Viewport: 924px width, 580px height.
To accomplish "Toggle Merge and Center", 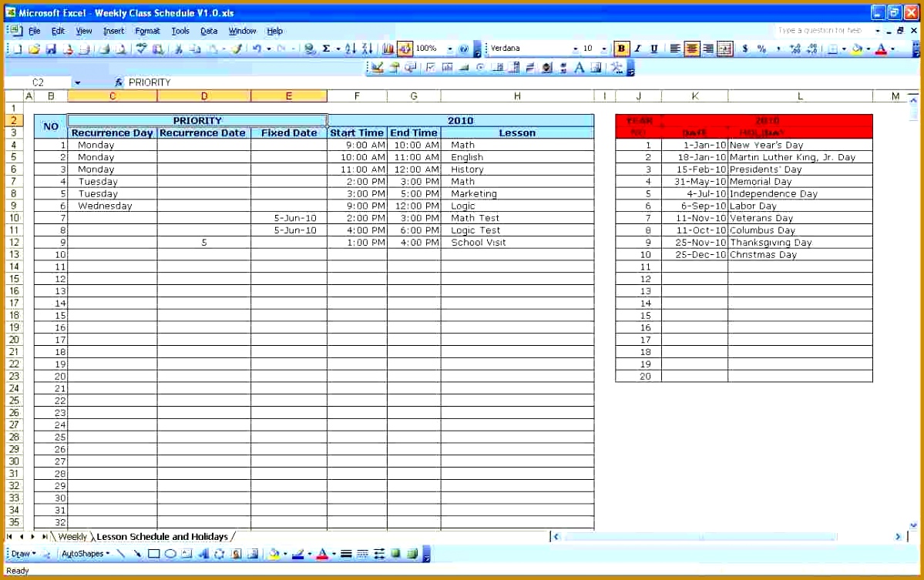I will [725, 49].
